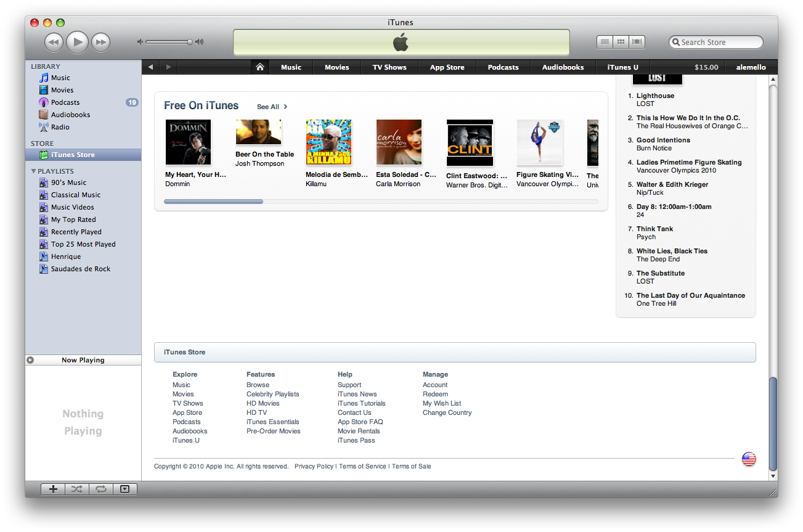Open the Killamu album cover

(x=328, y=142)
